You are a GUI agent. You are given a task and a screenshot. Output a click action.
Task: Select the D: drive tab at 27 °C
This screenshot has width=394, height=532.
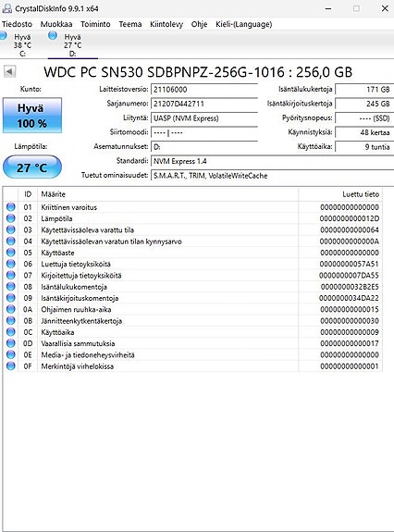tap(73, 44)
